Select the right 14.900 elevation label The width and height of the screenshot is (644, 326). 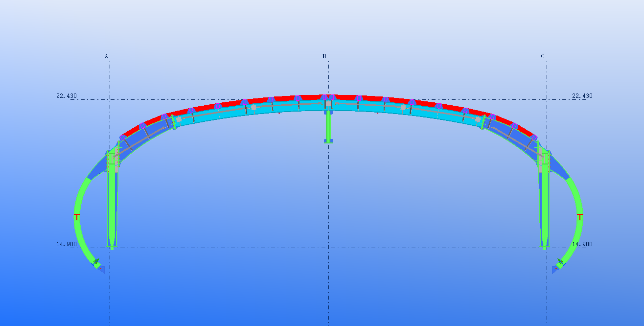pos(582,244)
